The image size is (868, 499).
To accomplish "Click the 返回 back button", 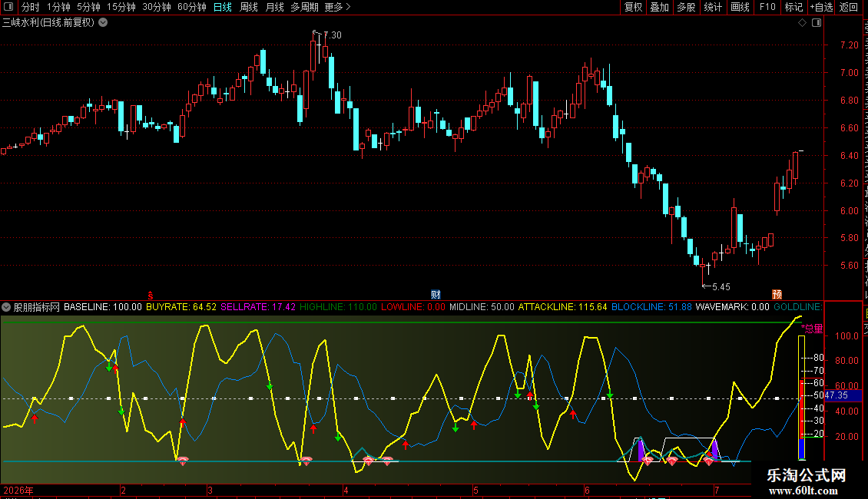I will [848, 7].
